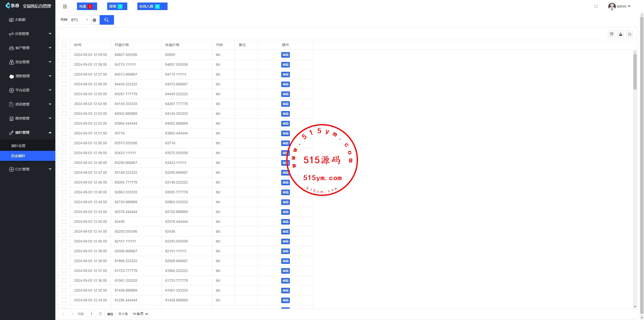644x320 pixels.
Task: Click the export table icon
Action: [621, 34]
